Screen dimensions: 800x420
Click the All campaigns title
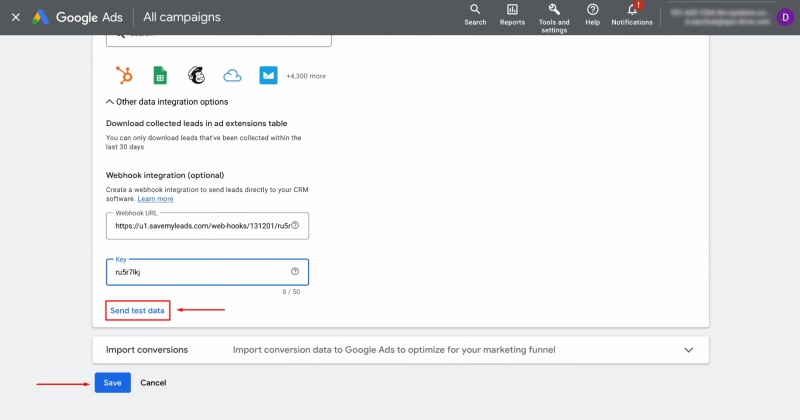point(182,17)
